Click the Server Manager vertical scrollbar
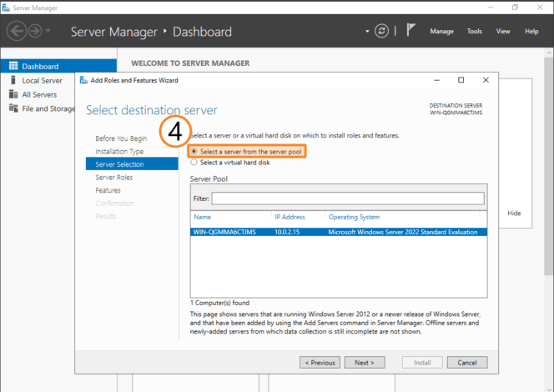This screenshot has height=392, width=554. pyautogui.click(x=549, y=166)
